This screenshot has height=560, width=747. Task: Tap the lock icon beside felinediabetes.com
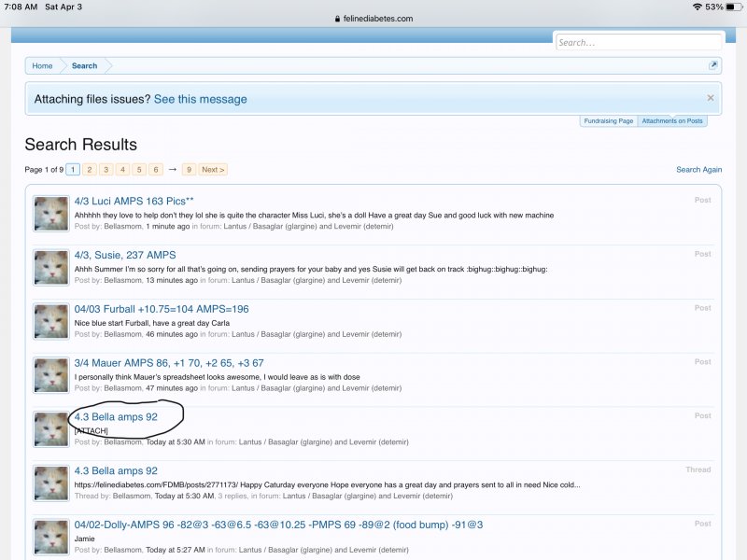click(336, 19)
